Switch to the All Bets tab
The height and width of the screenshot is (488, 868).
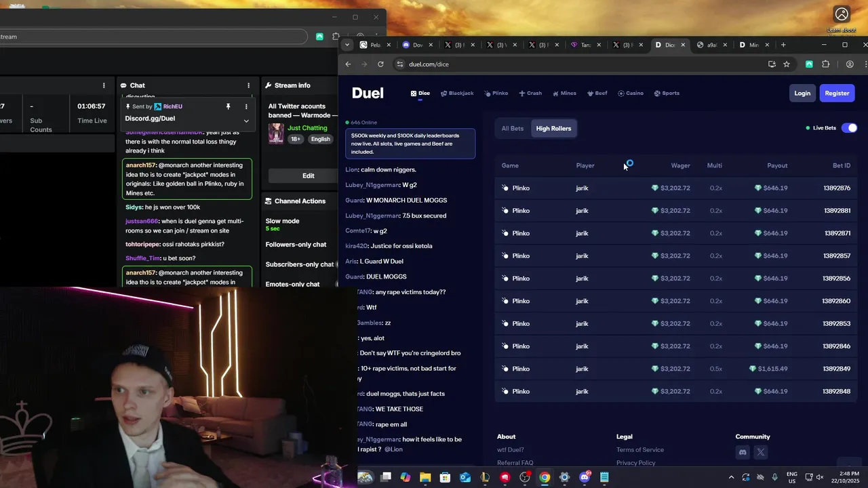[x=512, y=128]
